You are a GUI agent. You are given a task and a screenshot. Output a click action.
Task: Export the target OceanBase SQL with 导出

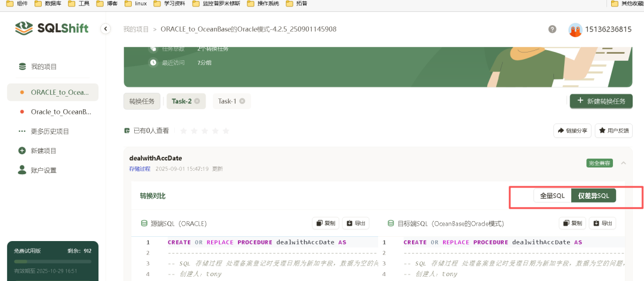click(x=602, y=223)
